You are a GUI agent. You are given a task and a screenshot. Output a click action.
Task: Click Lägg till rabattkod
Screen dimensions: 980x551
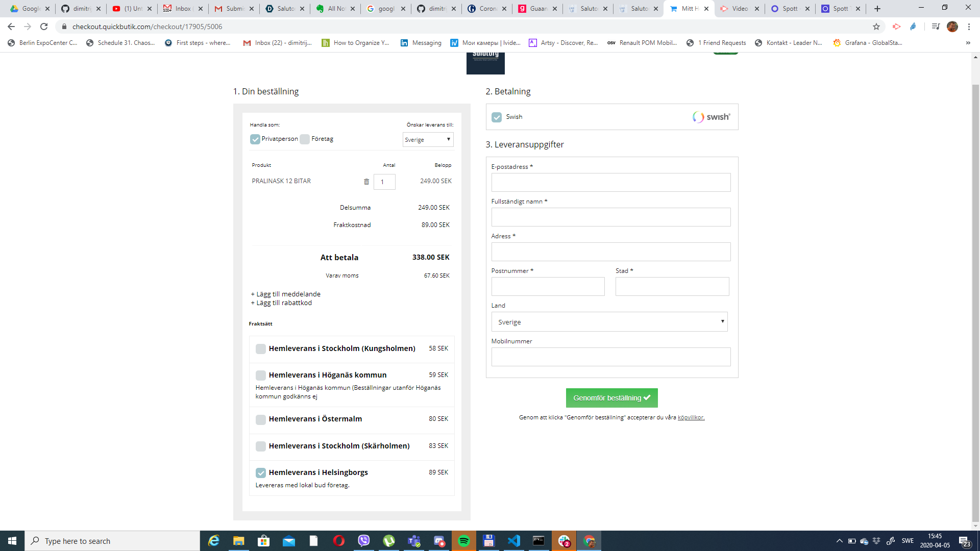pos(281,303)
